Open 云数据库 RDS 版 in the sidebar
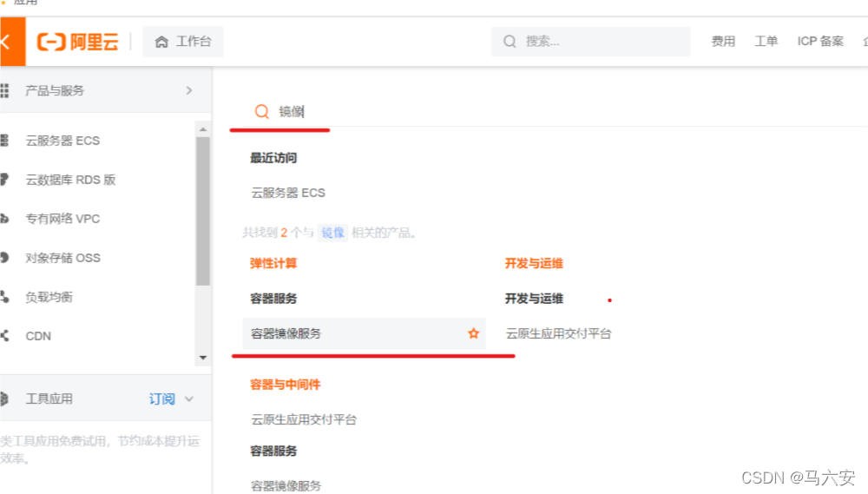This screenshot has width=868, height=494. (70, 180)
